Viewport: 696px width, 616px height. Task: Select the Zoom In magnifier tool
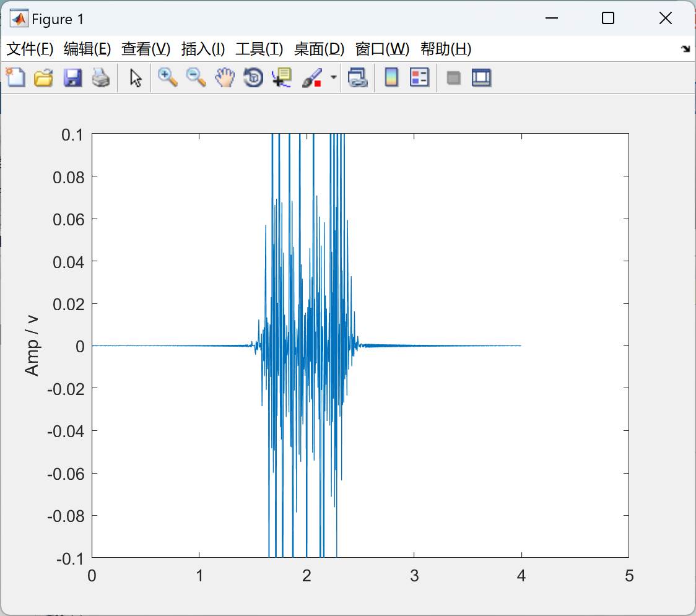[x=168, y=77]
